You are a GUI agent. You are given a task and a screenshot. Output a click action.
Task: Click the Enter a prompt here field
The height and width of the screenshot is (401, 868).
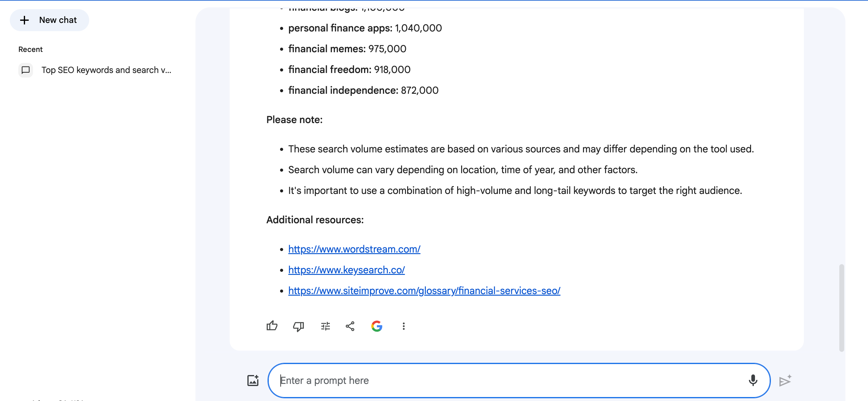(505, 380)
